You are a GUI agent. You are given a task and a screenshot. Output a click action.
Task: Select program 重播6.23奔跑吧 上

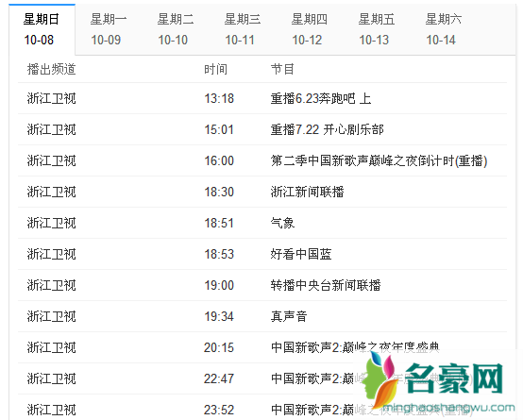click(321, 98)
